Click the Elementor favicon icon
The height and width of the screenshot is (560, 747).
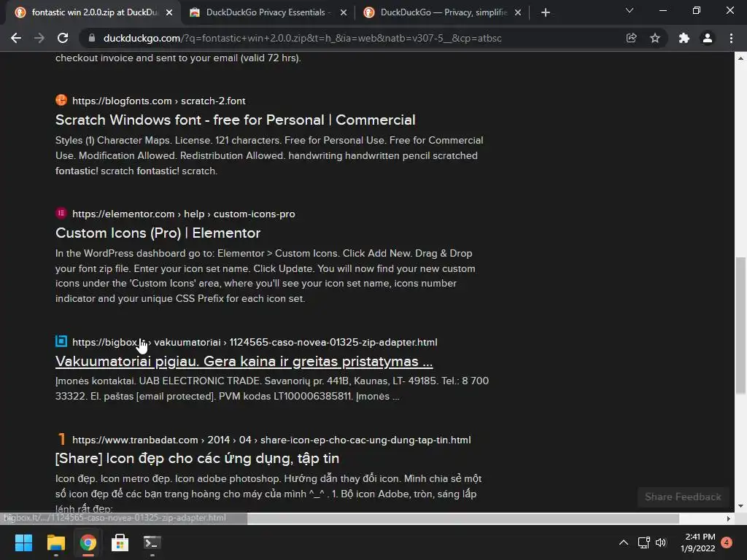coord(61,213)
